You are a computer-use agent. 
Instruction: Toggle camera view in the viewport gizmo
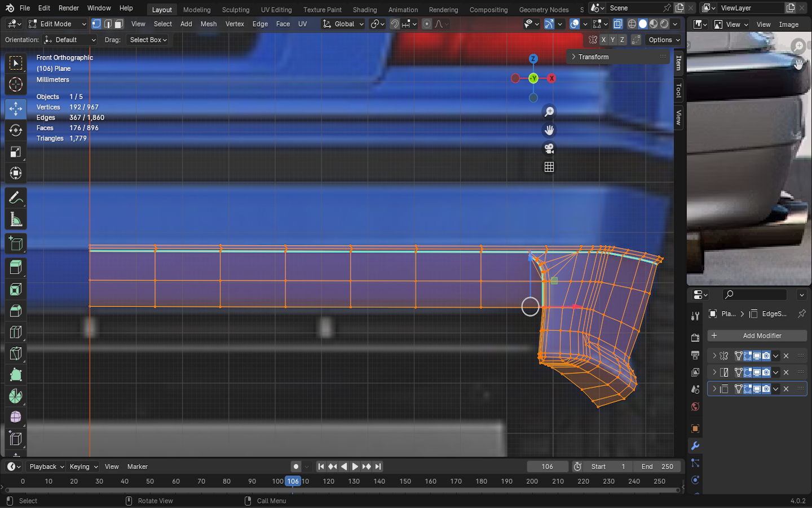[549, 148]
